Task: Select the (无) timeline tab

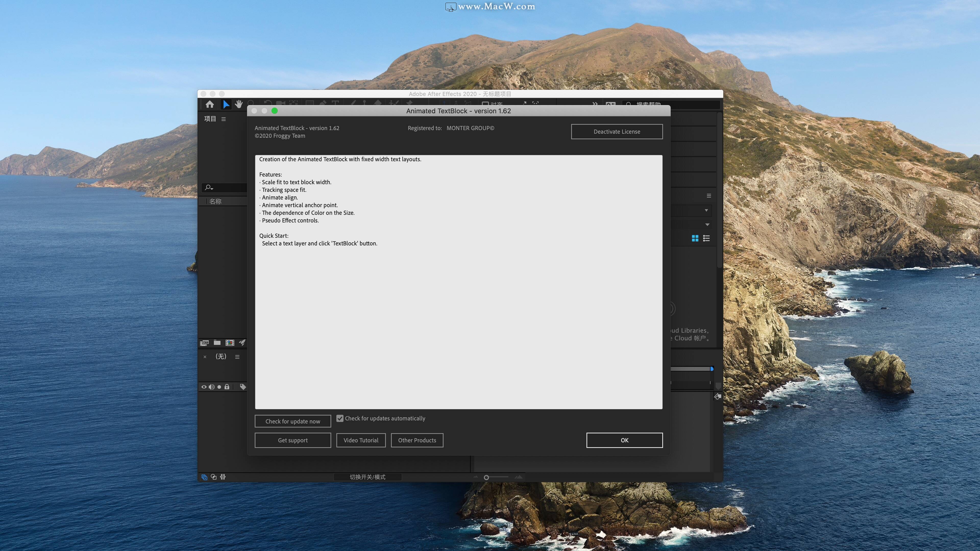Action: coord(221,356)
